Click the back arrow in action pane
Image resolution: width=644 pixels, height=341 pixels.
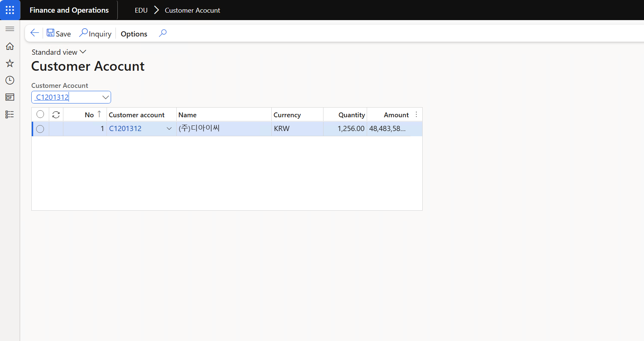(35, 33)
